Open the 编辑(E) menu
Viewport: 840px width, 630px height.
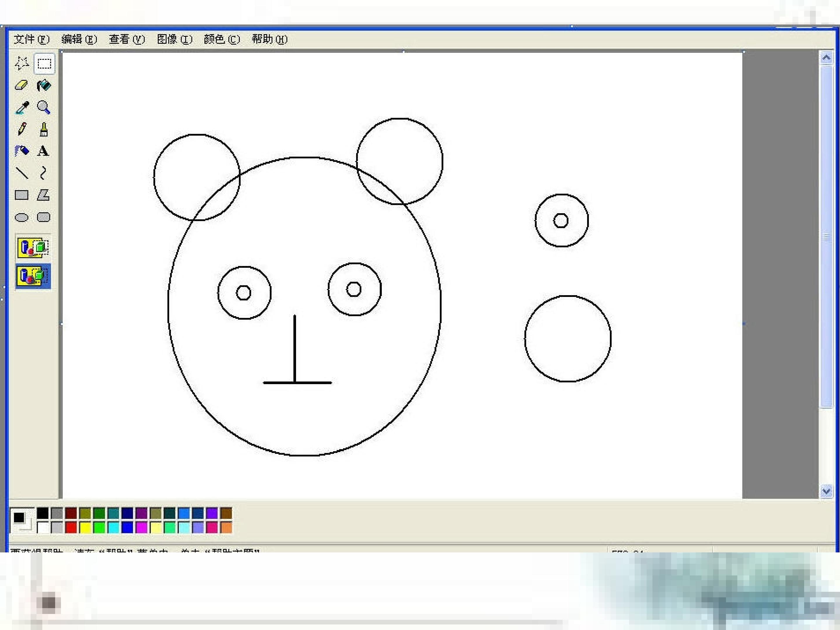click(79, 39)
